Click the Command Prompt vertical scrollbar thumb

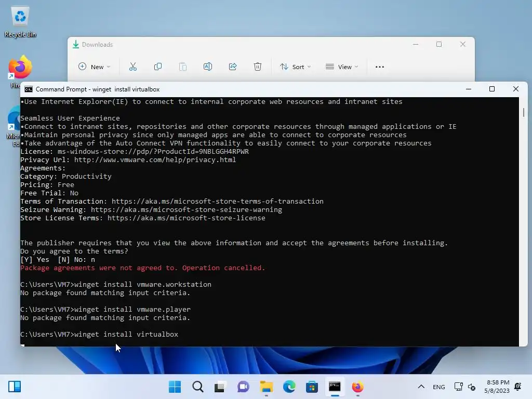pyautogui.click(x=524, y=112)
